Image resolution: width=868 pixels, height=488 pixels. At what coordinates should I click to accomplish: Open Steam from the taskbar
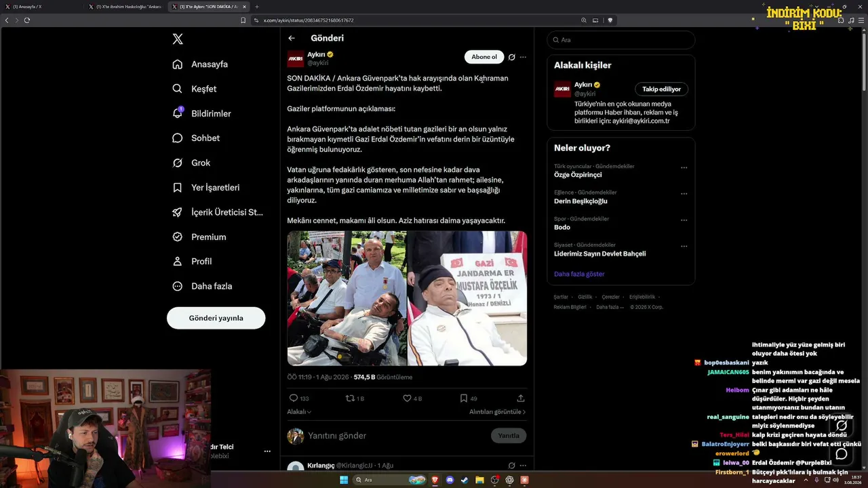(465, 480)
